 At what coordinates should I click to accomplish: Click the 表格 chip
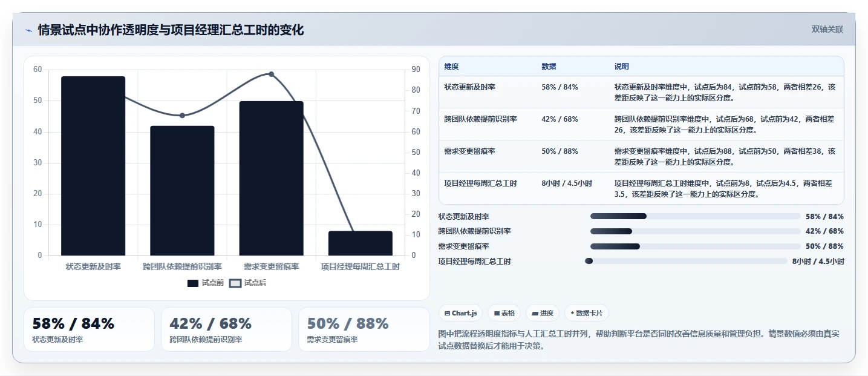coord(504,313)
